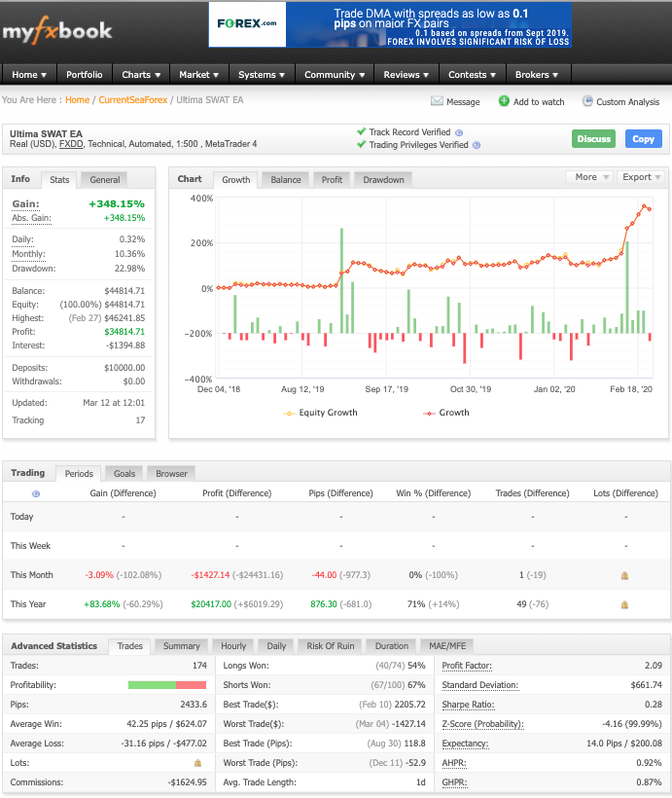Switch to the Goals tab

124,474
